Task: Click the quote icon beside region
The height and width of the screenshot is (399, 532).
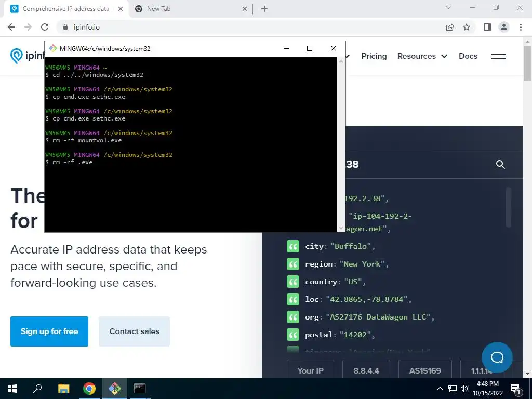Action: [x=293, y=264]
